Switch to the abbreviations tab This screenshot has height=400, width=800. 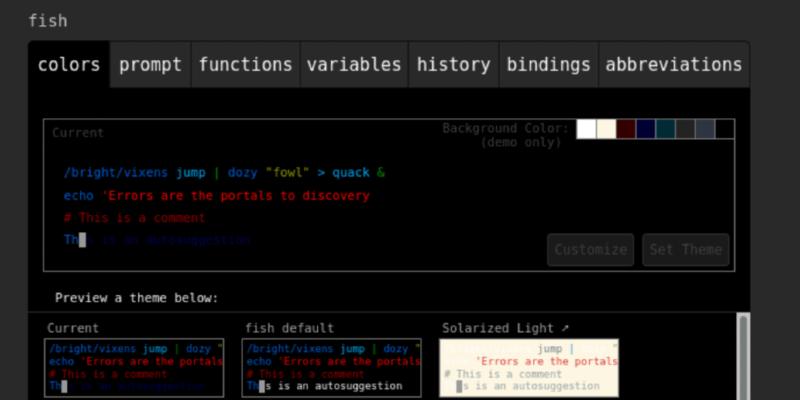point(674,65)
